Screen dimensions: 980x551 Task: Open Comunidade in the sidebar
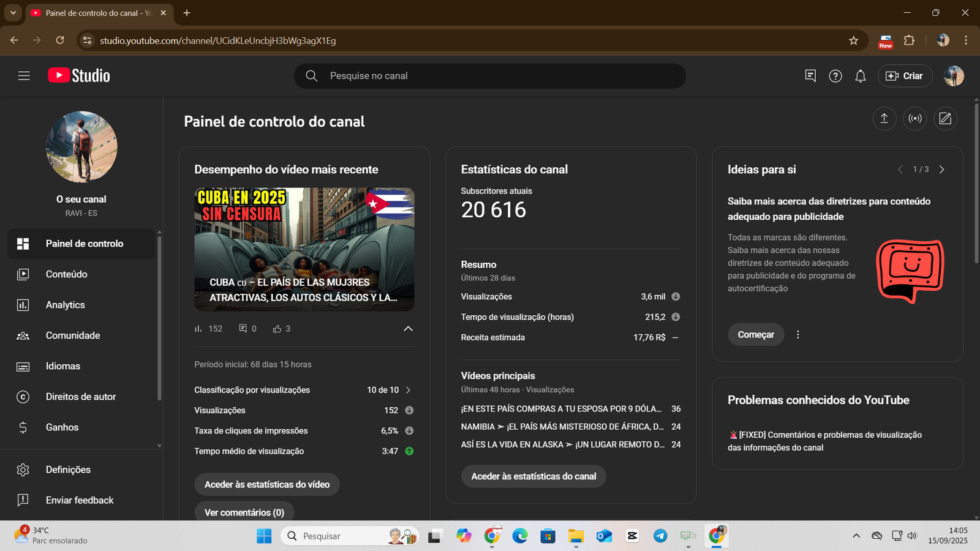click(x=81, y=335)
